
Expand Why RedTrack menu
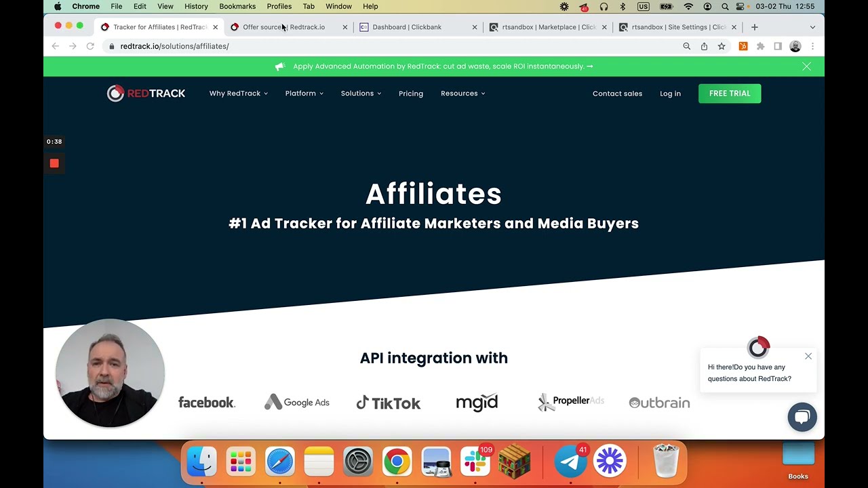point(239,94)
